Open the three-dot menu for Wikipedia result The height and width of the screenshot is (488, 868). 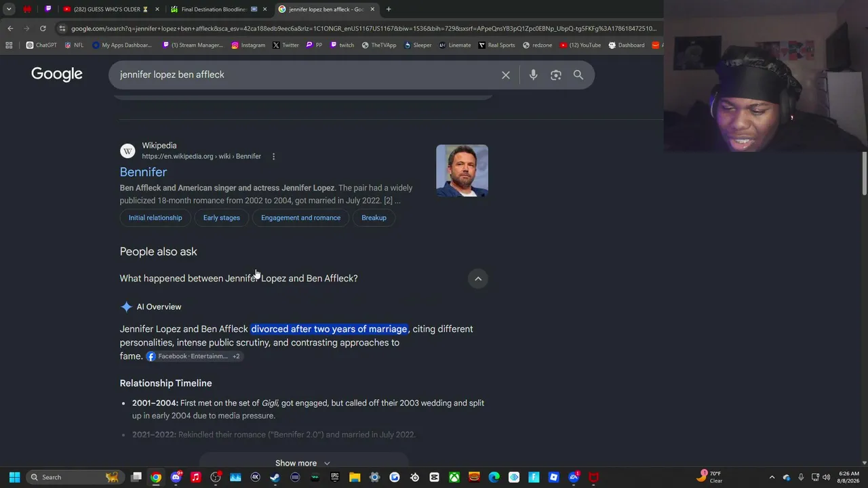[273, 157]
